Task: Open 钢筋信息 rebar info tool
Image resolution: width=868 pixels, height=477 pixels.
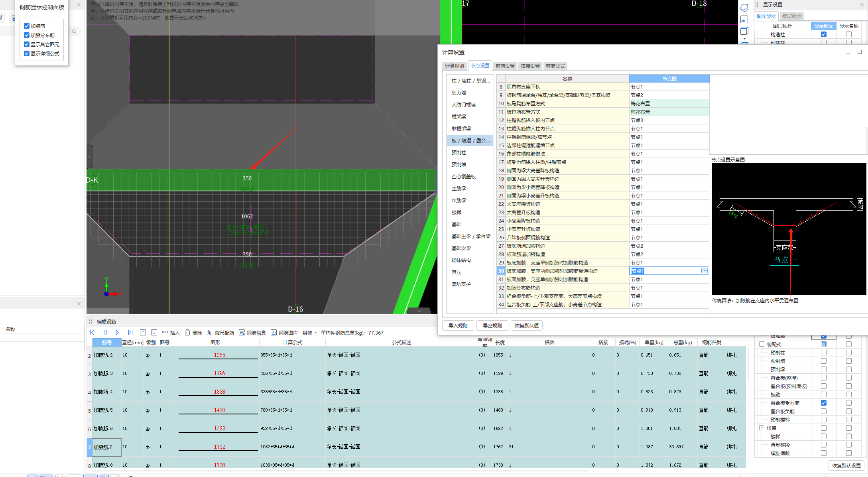Action: [252, 333]
